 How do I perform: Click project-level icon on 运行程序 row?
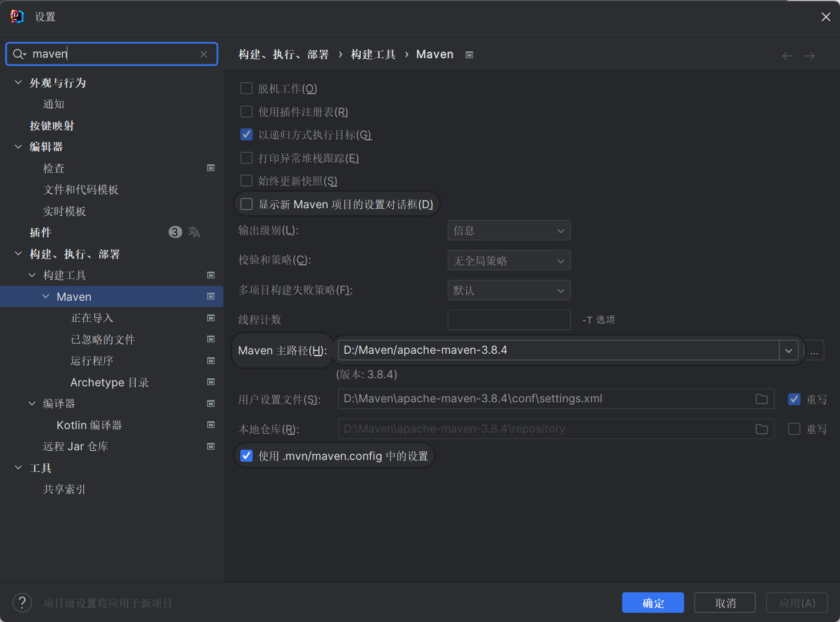tap(211, 361)
